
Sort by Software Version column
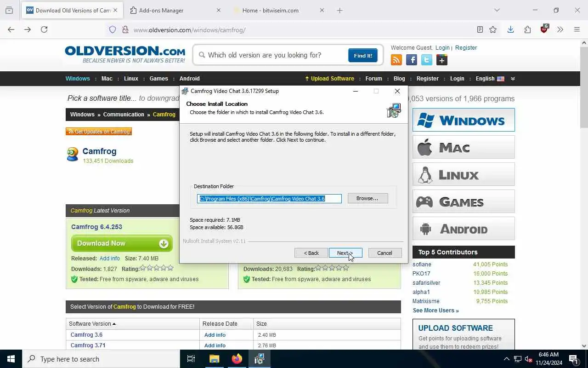pos(92,324)
